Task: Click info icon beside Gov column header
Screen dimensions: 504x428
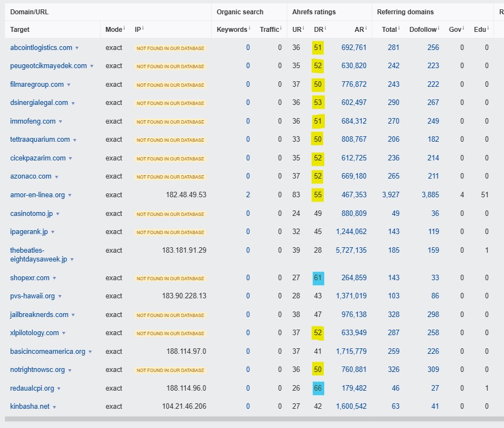Action: tap(463, 28)
